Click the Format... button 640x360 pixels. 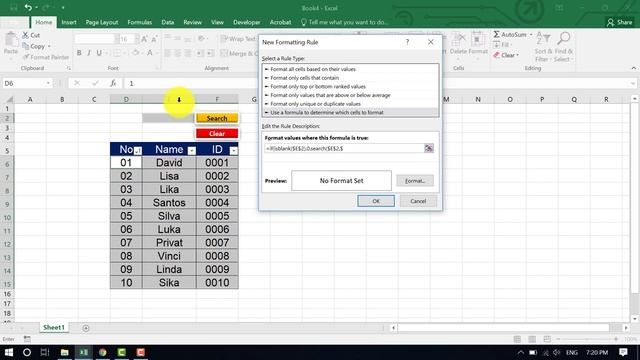click(x=415, y=180)
